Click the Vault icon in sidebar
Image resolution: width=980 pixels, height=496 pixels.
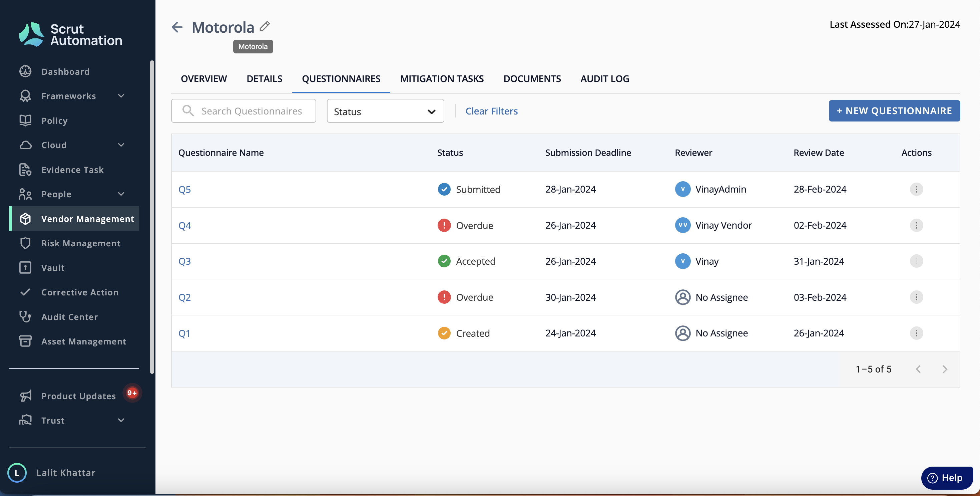click(25, 268)
